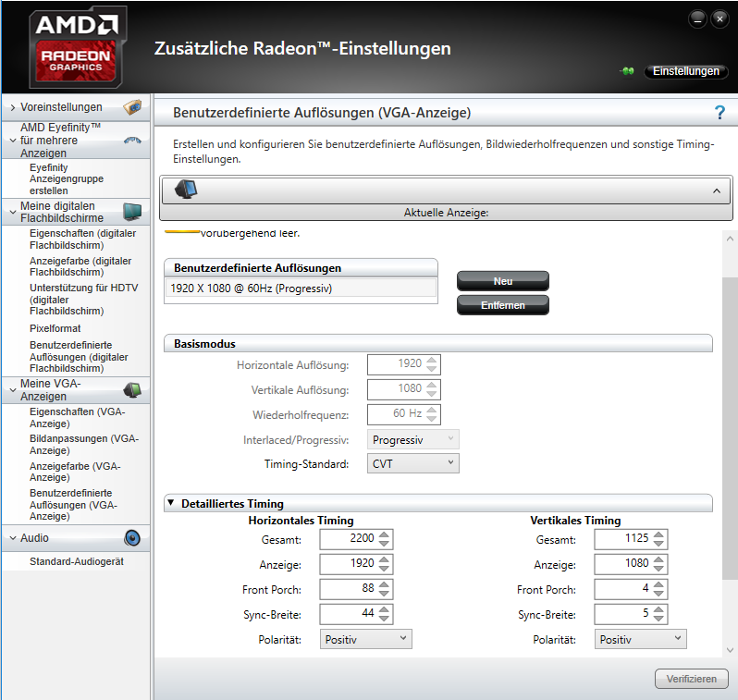Open Anzeigefarbe (VGA-Anzeige)
The height and width of the screenshot is (700, 738).
[75, 472]
